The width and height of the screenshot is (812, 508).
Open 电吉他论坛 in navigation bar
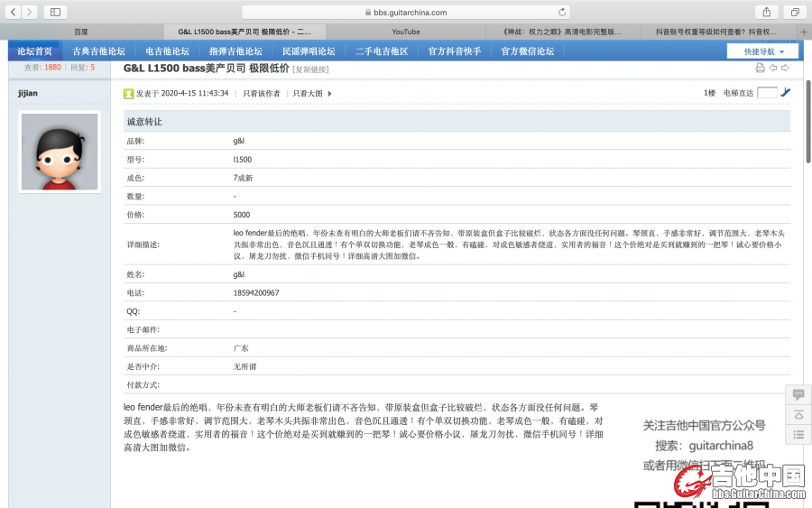(167, 51)
